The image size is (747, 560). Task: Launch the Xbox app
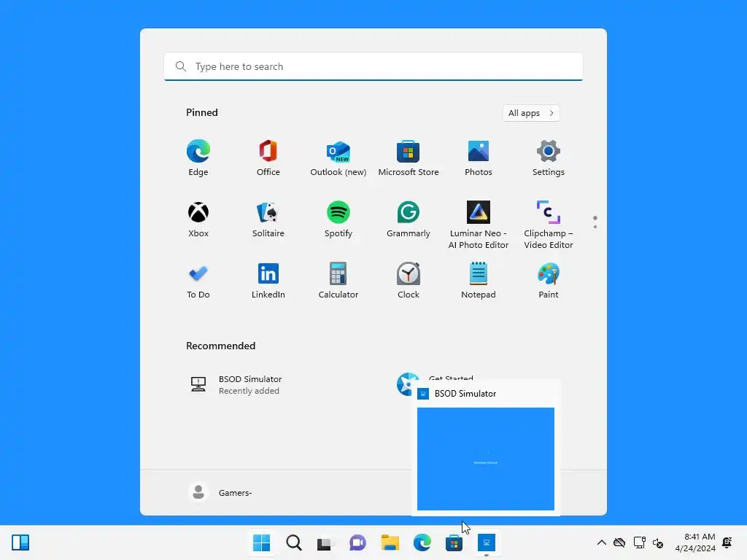coord(198,219)
